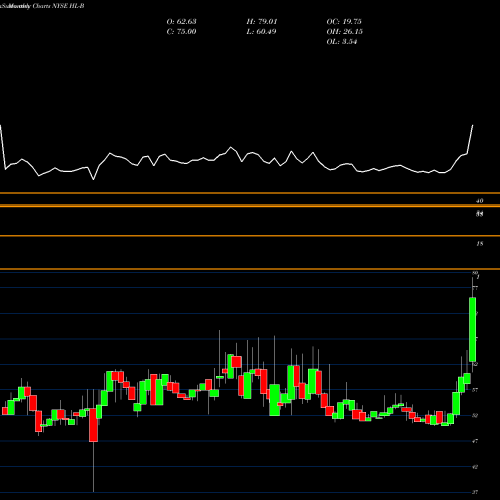The width and height of the screenshot is (500, 500).
Task: Click the '18' label on the indicator axis
Action: 479,244
